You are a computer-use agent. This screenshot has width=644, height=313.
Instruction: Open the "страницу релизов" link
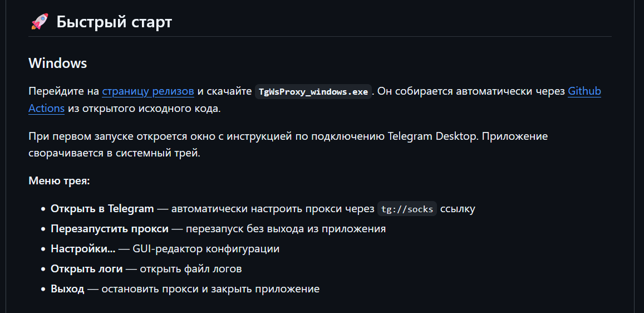[148, 91]
